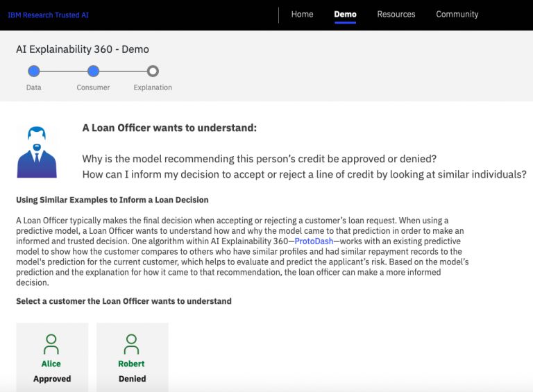Viewport: 533px width, 392px height.
Task: Select the Consumer step circle
Action: pos(94,71)
